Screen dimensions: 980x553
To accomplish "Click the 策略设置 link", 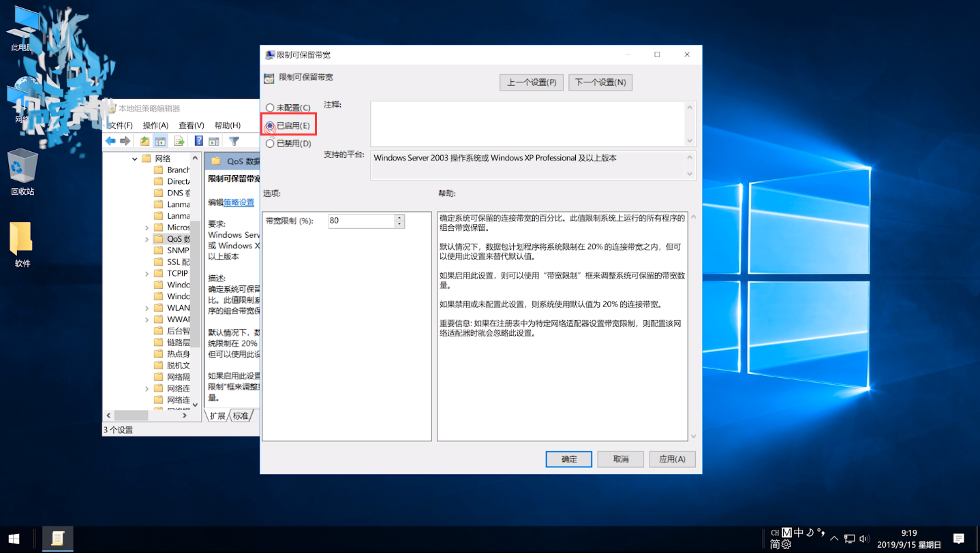I will click(x=239, y=202).
